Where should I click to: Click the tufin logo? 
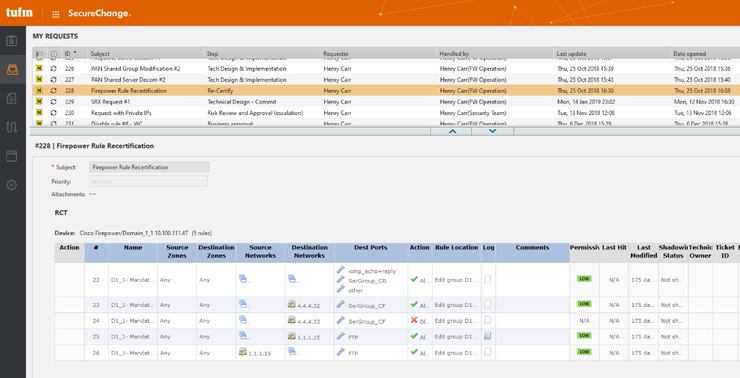click(x=19, y=12)
